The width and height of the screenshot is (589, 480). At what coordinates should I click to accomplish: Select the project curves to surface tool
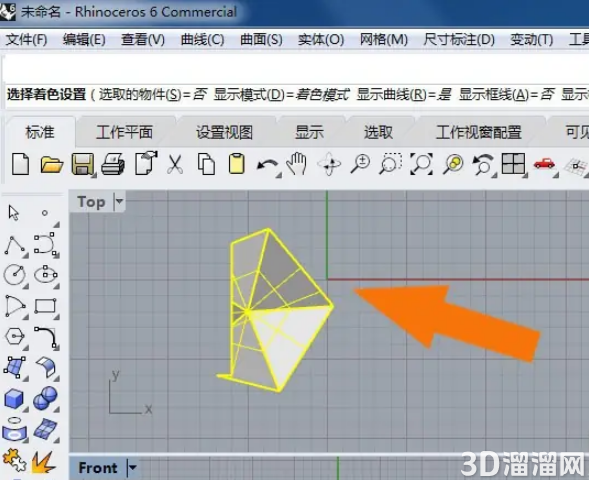coord(14,429)
